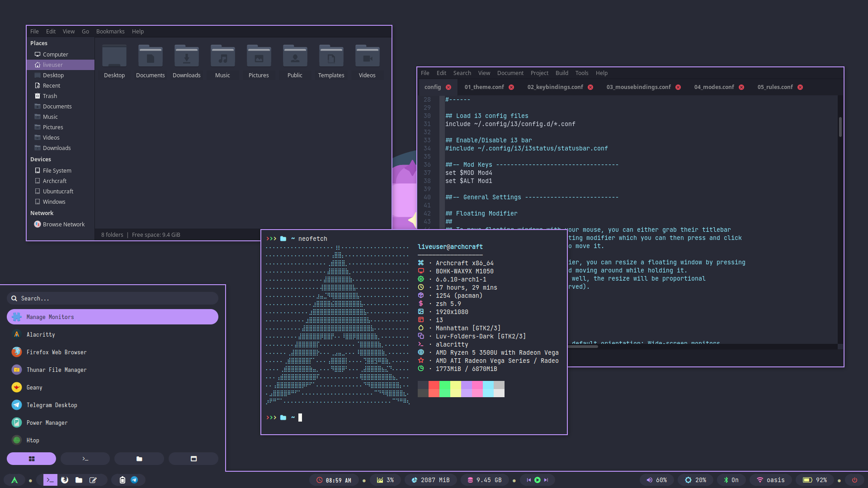868x488 pixels.
Task: Switch to the 02_keybindings.conf tab
Action: click(x=555, y=87)
